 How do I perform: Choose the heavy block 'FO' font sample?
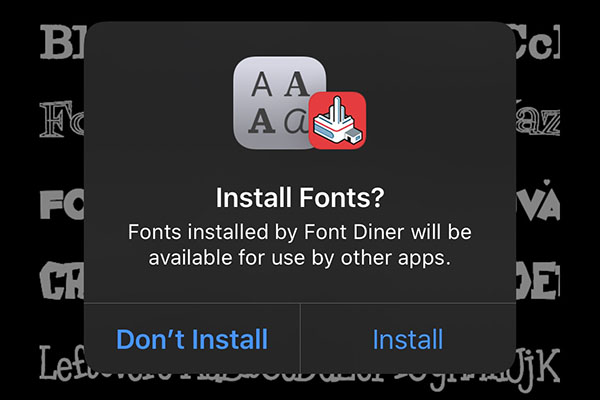click(x=62, y=205)
